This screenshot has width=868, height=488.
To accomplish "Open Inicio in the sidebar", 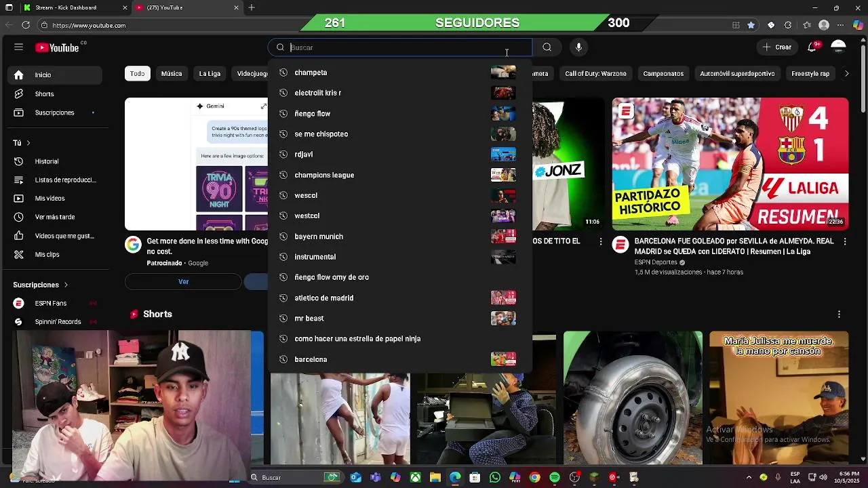I will (x=54, y=75).
